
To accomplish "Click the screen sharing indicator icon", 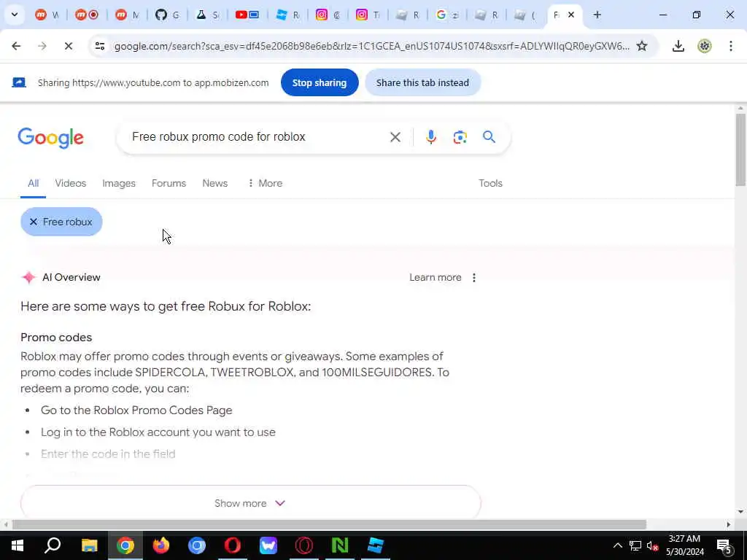I will tap(18, 82).
